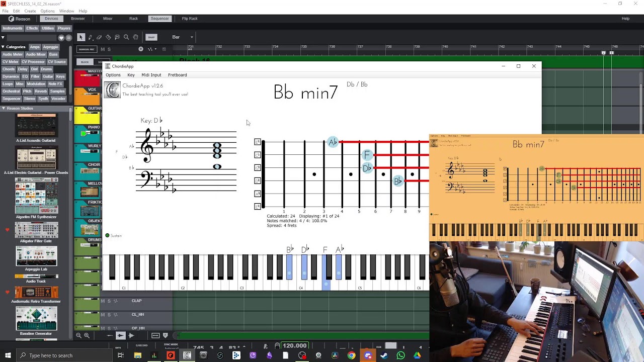The image size is (644, 362).
Task: Open Reason Create menu
Action: [x=30, y=11]
